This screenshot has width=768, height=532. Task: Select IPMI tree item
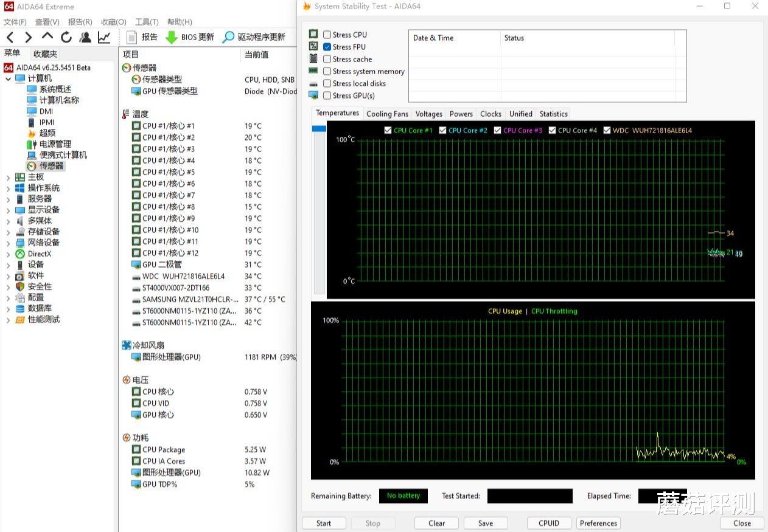tap(47, 122)
